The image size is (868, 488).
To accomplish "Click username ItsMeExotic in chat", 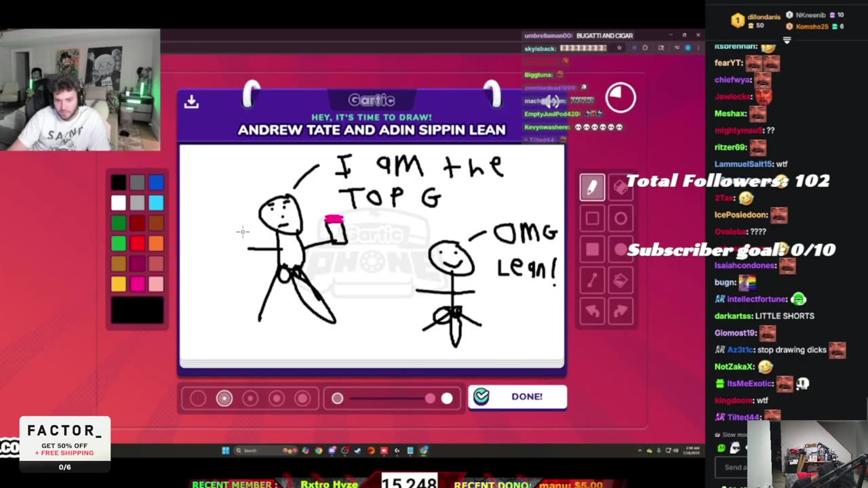I will [749, 384].
